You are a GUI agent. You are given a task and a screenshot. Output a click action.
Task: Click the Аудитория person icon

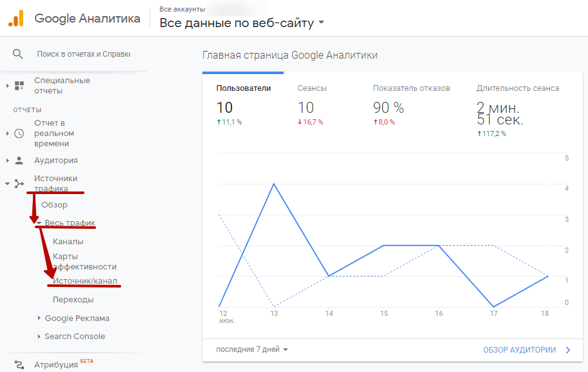19,161
